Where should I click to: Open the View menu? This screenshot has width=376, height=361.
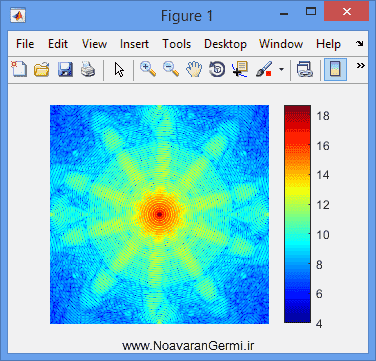(x=94, y=44)
